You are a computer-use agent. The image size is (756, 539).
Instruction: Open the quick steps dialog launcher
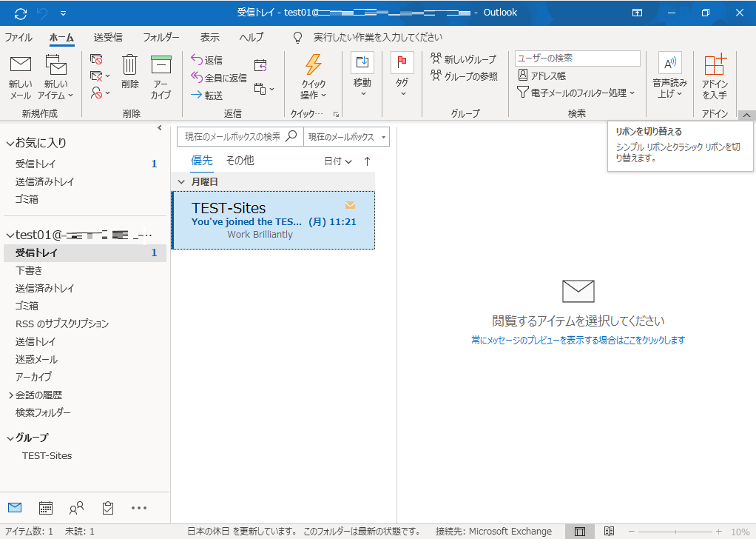click(336, 114)
